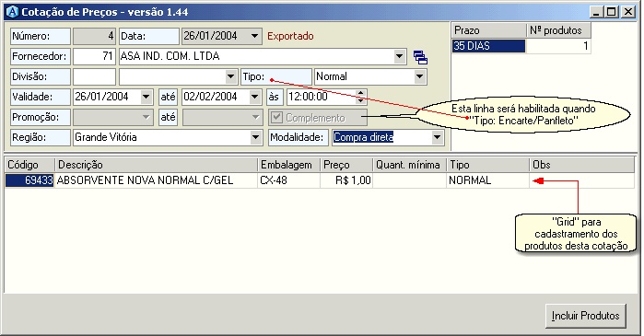Image resolution: width=644 pixels, height=336 pixels.
Task: Open the Modalidade Compra direta dropdown
Action: (x=437, y=137)
